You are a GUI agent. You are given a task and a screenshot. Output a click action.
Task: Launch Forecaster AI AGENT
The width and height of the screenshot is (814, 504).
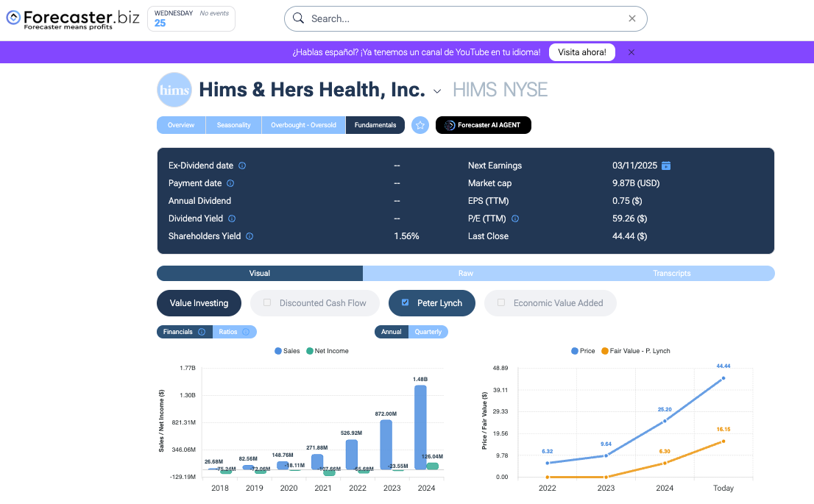click(x=484, y=125)
